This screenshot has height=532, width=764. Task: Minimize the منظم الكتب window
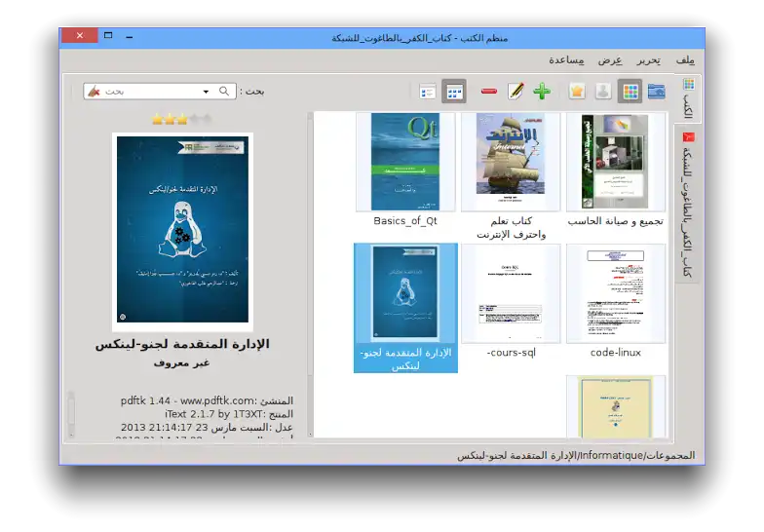(129, 36)
